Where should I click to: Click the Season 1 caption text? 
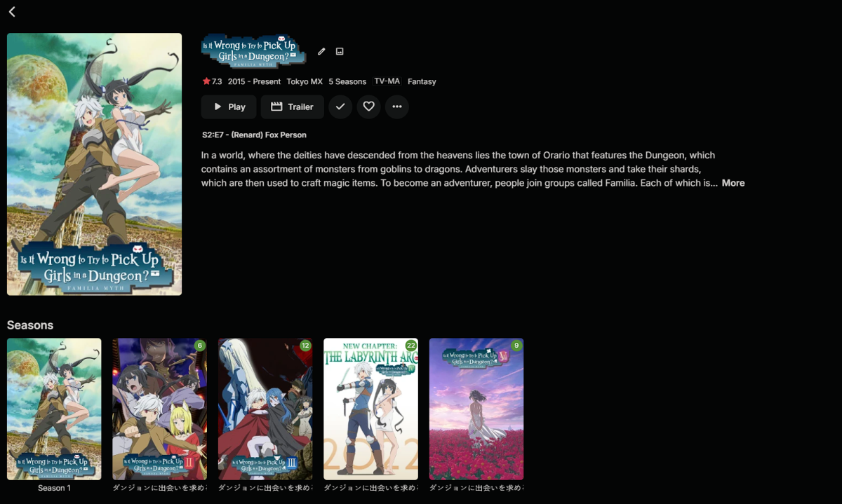point(54,488)
